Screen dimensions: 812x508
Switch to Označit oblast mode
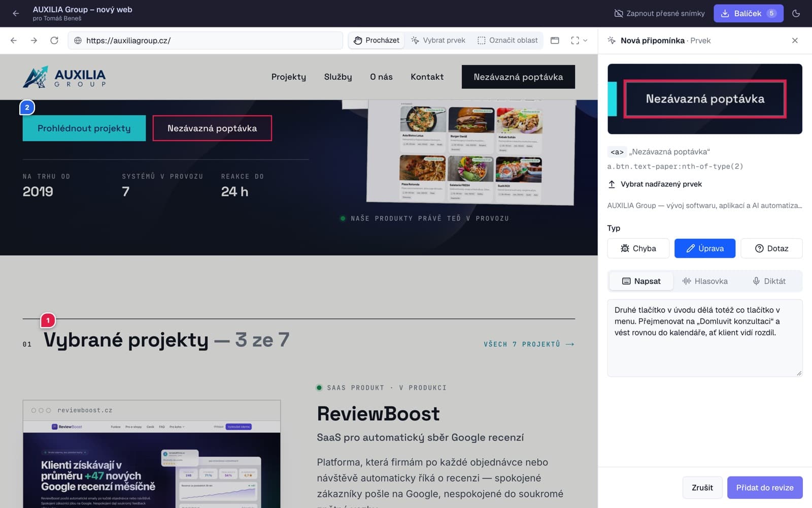coord(507,40)
